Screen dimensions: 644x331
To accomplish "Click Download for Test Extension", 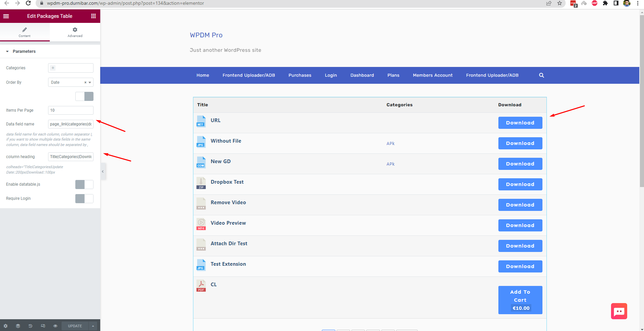I will coord(520,266).
